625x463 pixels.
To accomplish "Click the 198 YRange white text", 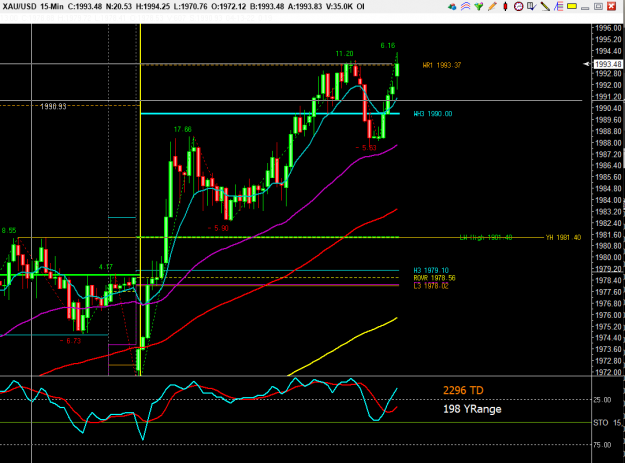I will [x=472, y=409].
